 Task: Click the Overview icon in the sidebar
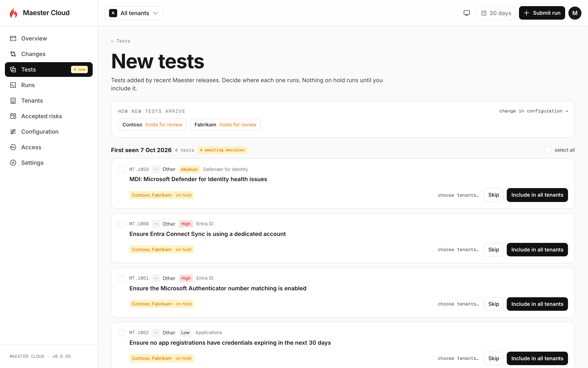click(13, 38)
